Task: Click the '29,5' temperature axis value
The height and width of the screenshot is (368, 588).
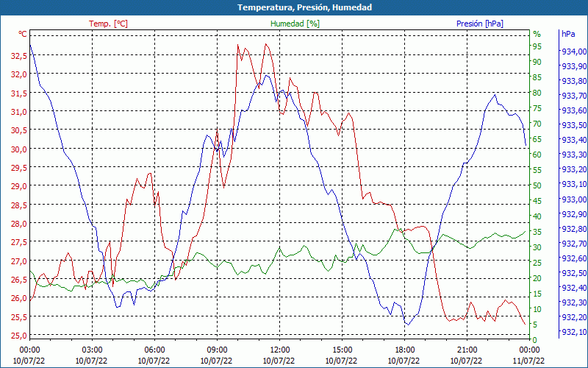Action: point(19,168)
